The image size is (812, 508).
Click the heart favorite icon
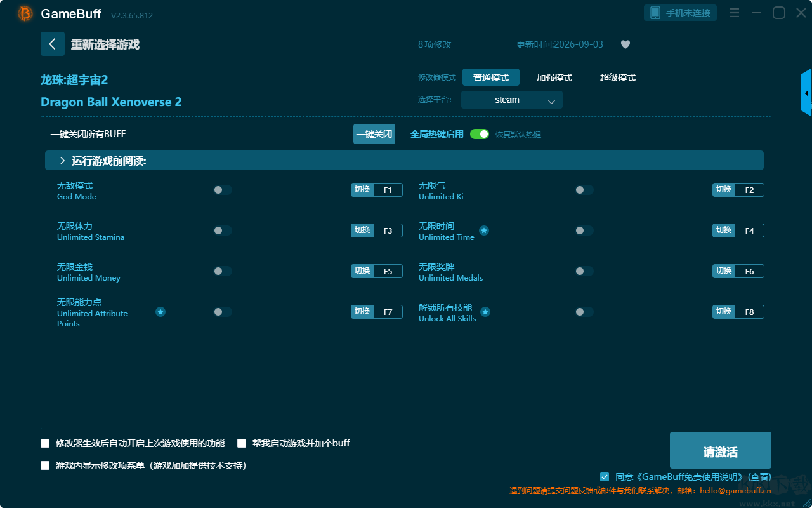click(625, 44)
